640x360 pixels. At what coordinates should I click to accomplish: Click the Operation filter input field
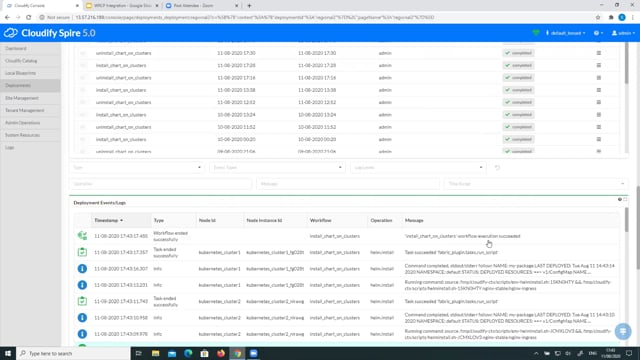pyautogui.click(x=160, y=184)
